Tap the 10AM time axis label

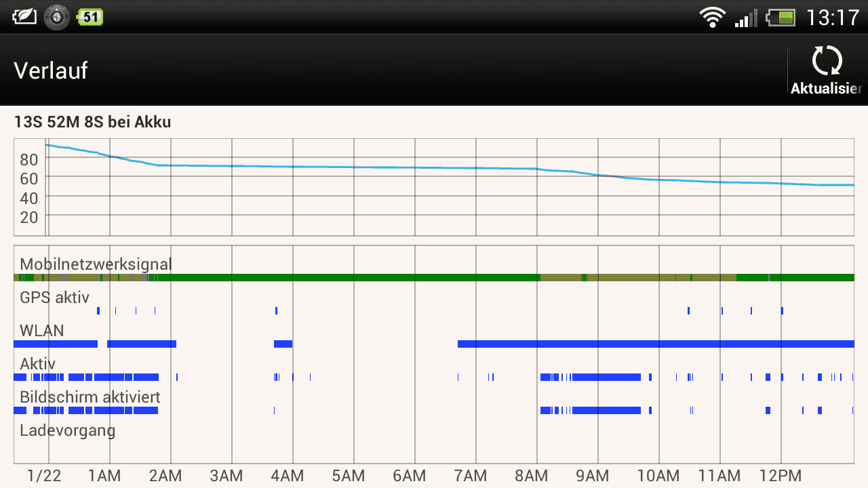pos(658,476)
